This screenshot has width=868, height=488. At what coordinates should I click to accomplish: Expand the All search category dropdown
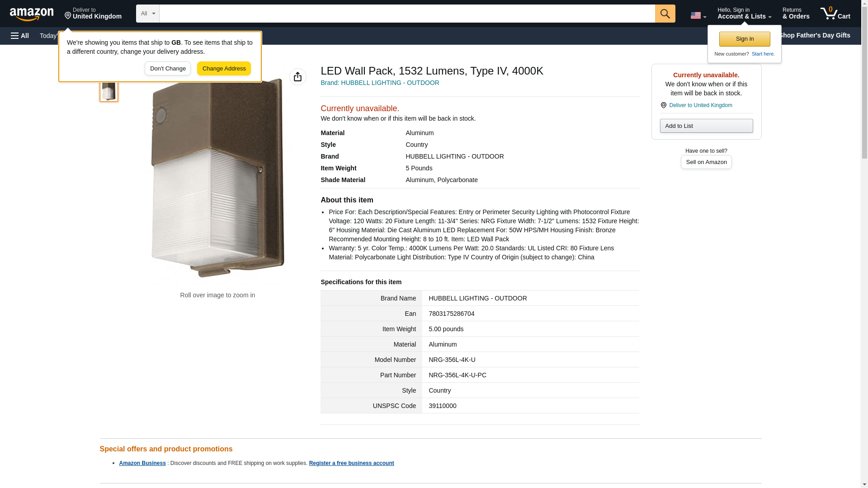tap(147, 14)
